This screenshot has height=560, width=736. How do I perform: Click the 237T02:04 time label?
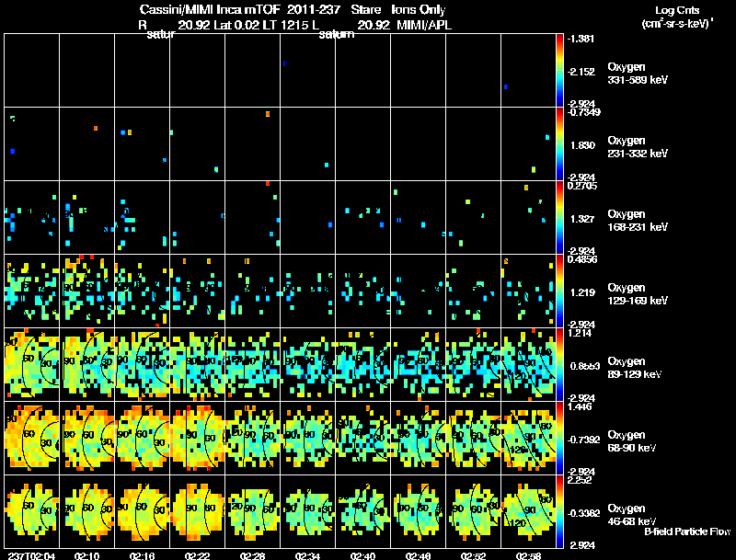tap(32, 556)
